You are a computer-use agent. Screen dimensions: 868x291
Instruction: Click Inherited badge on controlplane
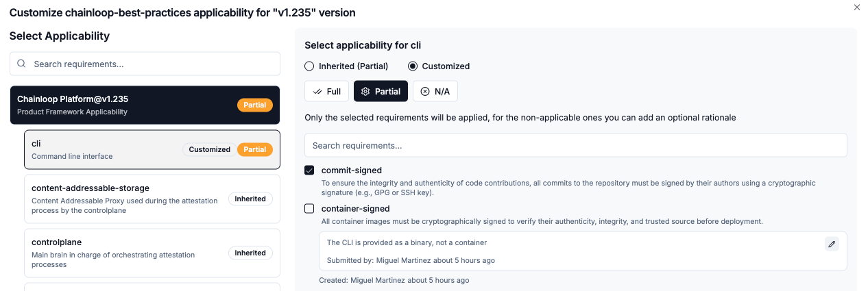point(250,253)
